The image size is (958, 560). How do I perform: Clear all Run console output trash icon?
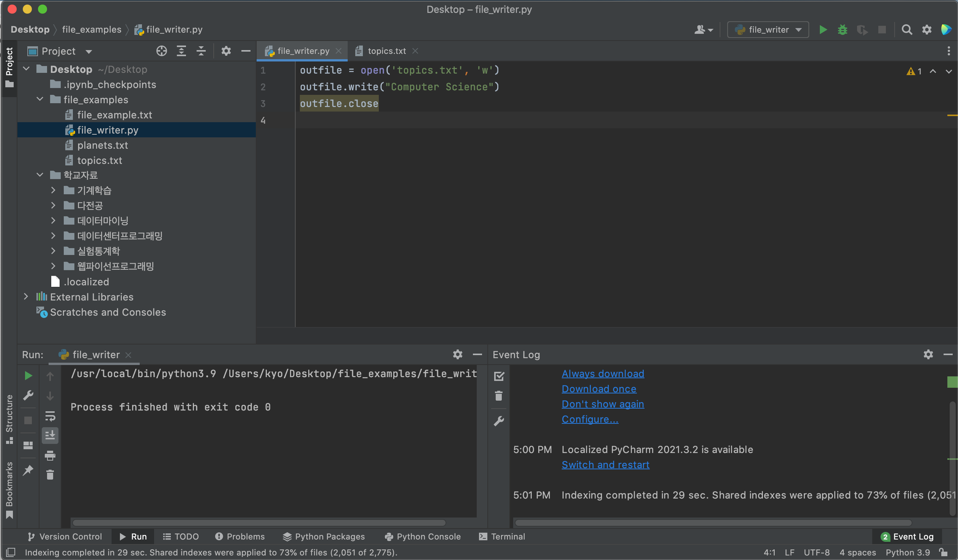pyautogui.click(x=50, y=475)
